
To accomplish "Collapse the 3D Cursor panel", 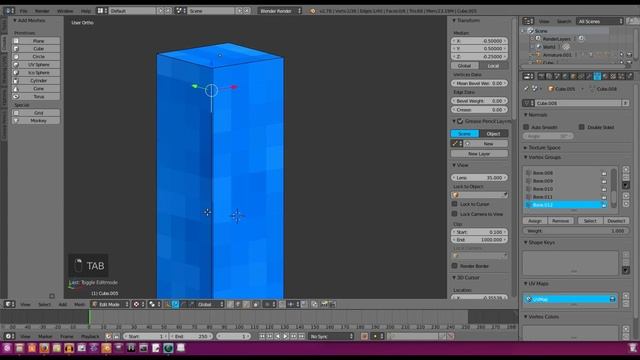I will (x=466, y=278).
